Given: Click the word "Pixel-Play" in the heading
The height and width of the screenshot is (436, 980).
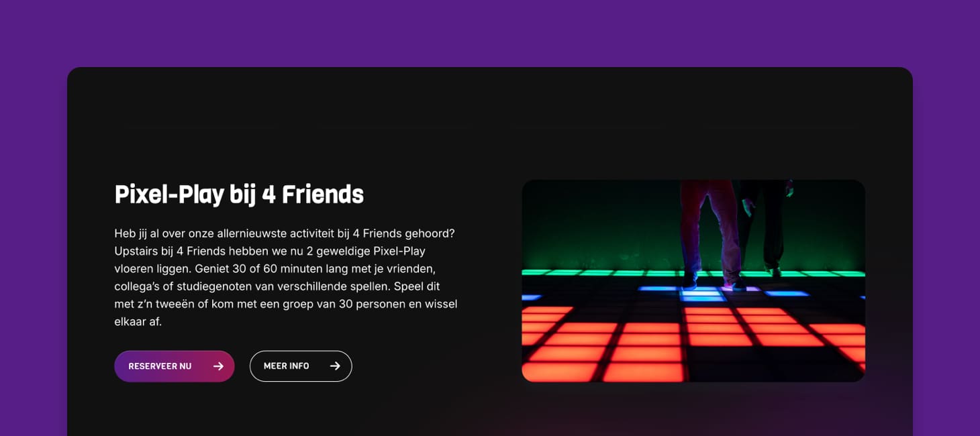Looking at the screenshot, I should (169, 195).
